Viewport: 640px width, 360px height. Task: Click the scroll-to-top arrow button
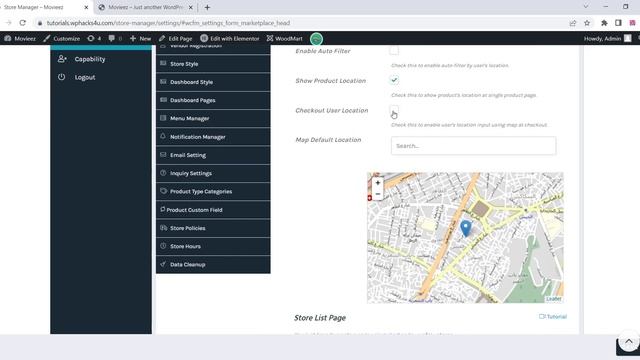[x=629, y=342]
